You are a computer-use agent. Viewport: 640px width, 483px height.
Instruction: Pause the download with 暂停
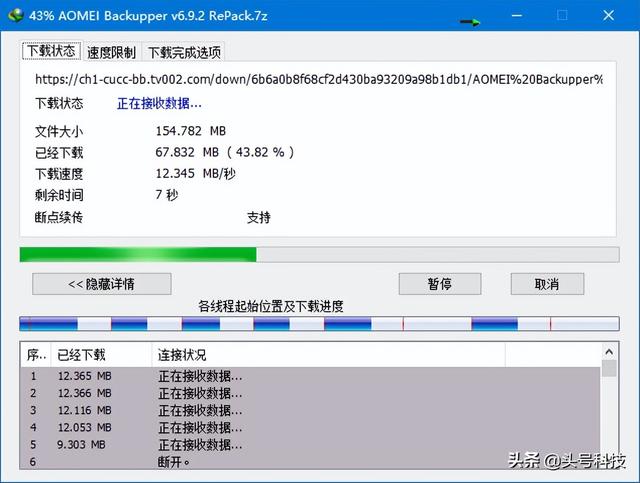click(440, 284)
